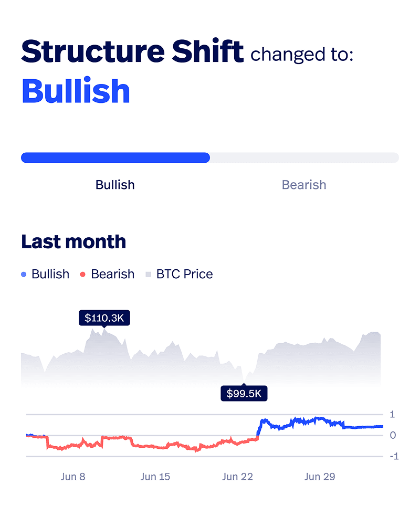Viewport: 420px width, 517px height.
Task: Click the blue filled progress bar segment
Action: (115, 157)
